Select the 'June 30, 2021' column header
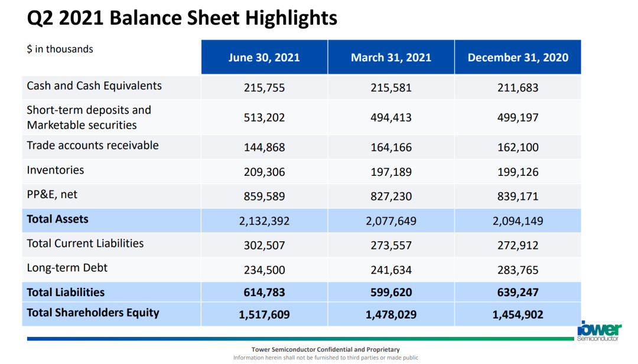The image size is (638, 364). (x=264, y=57)
